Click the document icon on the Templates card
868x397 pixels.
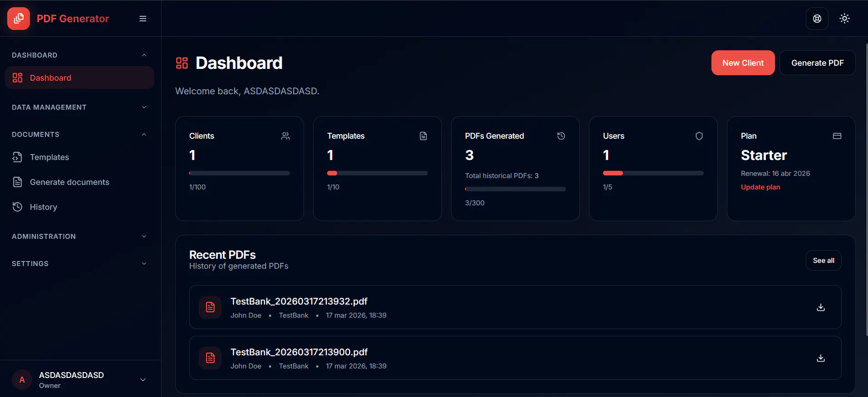(423, 136)
